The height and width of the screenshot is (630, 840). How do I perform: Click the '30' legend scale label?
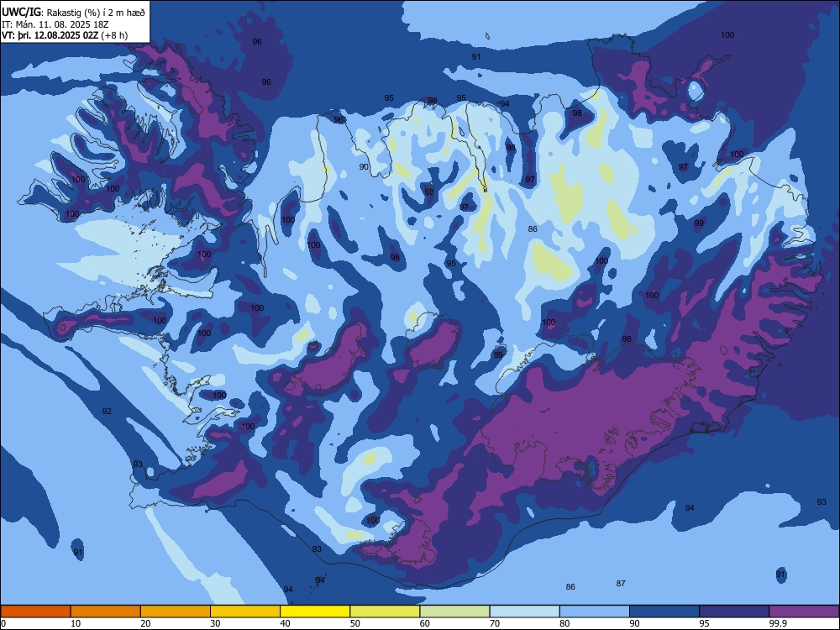[x=215, y=623]
